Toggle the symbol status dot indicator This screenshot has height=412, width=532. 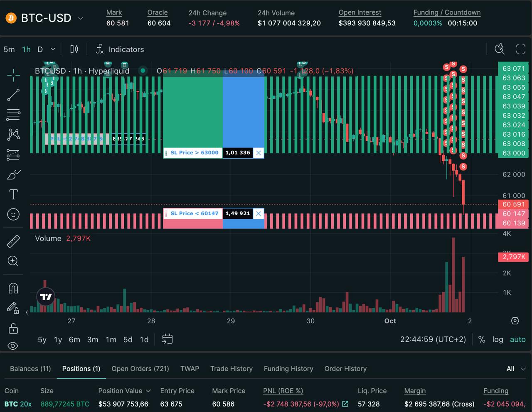tap(143, 71)
